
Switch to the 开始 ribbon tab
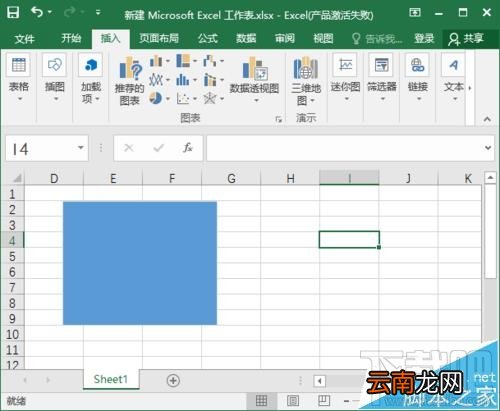pos(71,38)
